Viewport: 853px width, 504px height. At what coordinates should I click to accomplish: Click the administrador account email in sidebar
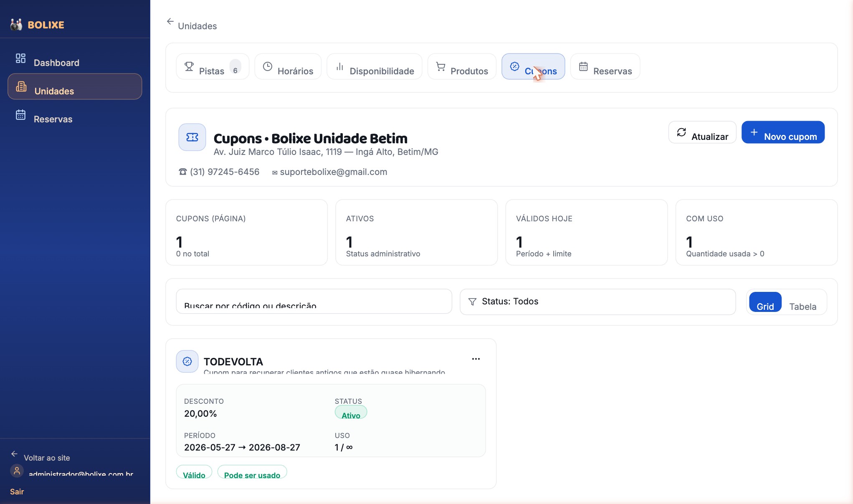tap(81, 474)
